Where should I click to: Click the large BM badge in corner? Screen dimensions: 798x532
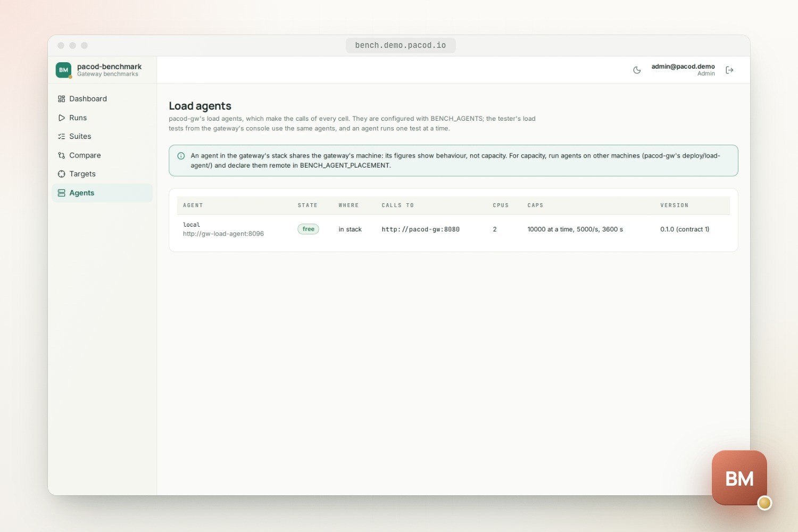point(739,478)
